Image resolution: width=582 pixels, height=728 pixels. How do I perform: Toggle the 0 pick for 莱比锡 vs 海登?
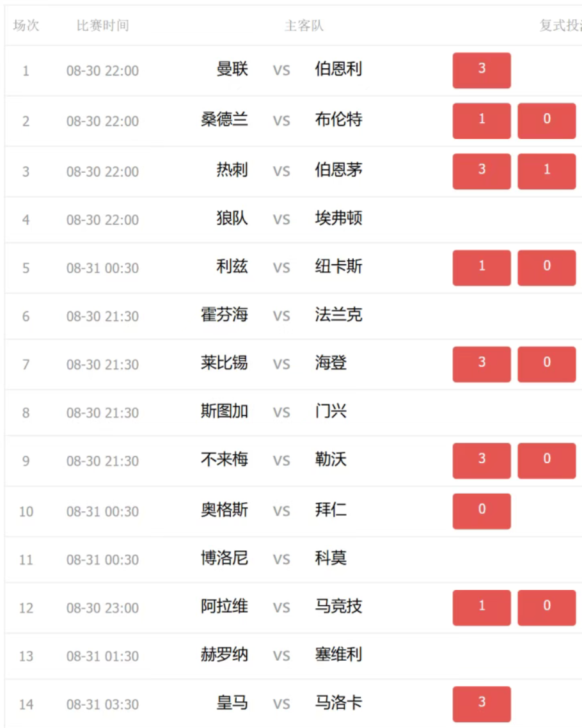pyautogui.click(x=547, y=365)
